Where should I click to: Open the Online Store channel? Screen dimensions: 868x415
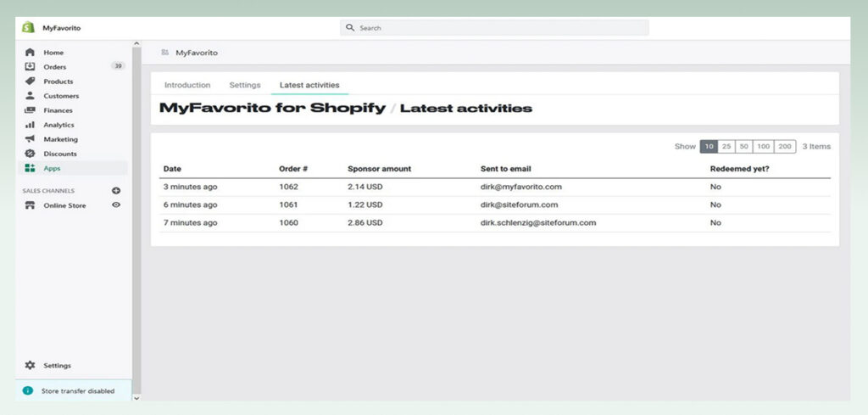point(64,205)
